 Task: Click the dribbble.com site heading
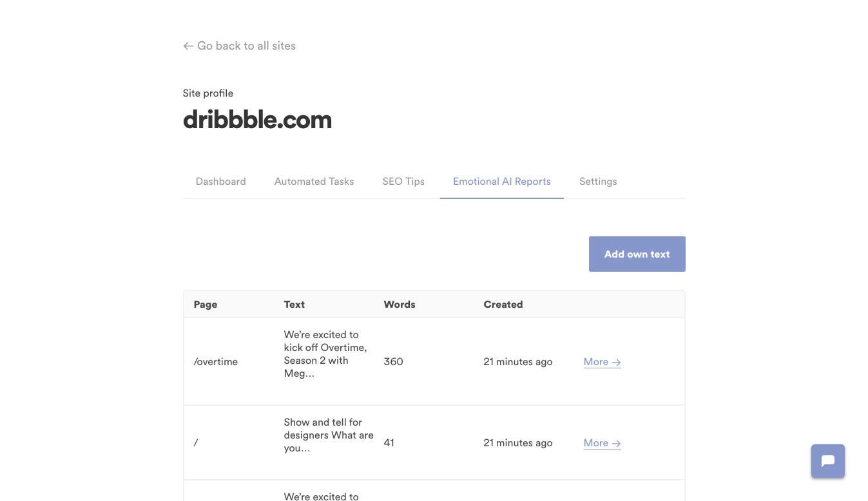pyautogui.click(x=257, y=120)
